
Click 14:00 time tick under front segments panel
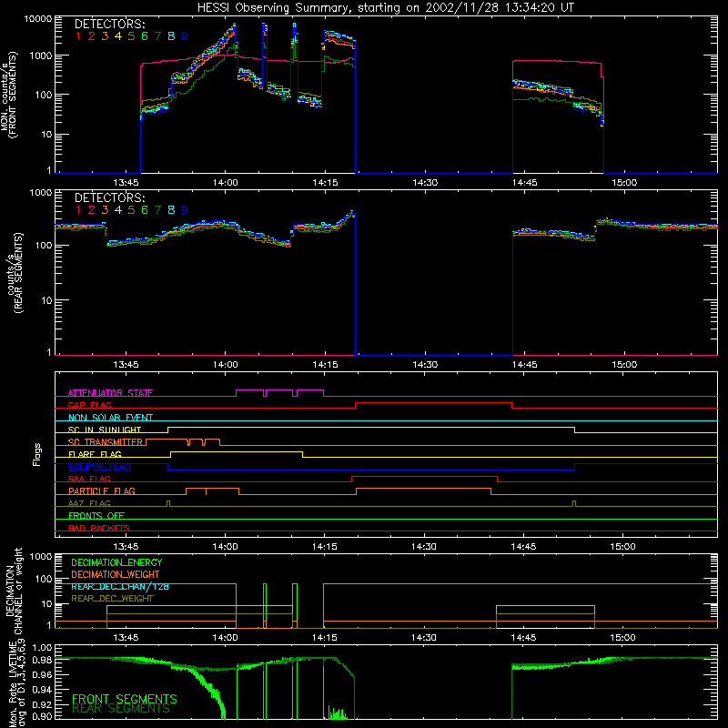point(225,183)
